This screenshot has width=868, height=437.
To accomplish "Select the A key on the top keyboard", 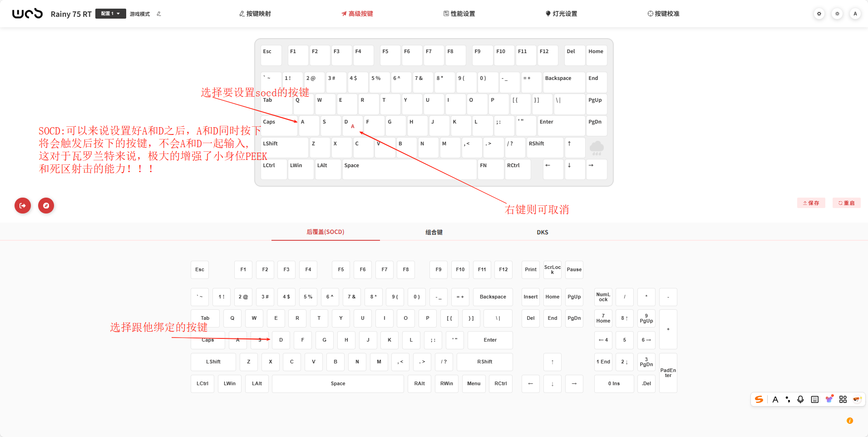I will (309, 126).
